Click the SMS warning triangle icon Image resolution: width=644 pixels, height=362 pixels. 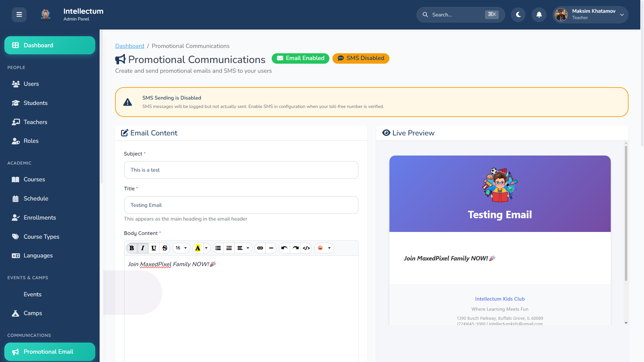[127, 102]
